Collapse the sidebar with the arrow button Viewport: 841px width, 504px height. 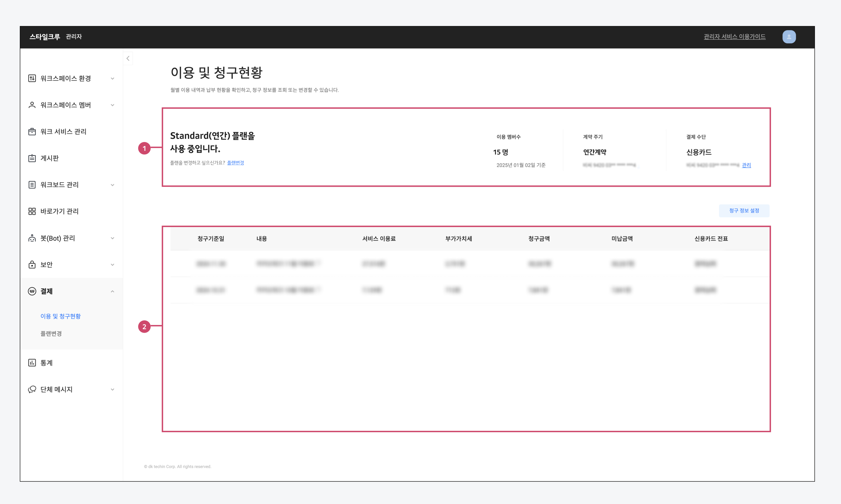click(128, 58)
